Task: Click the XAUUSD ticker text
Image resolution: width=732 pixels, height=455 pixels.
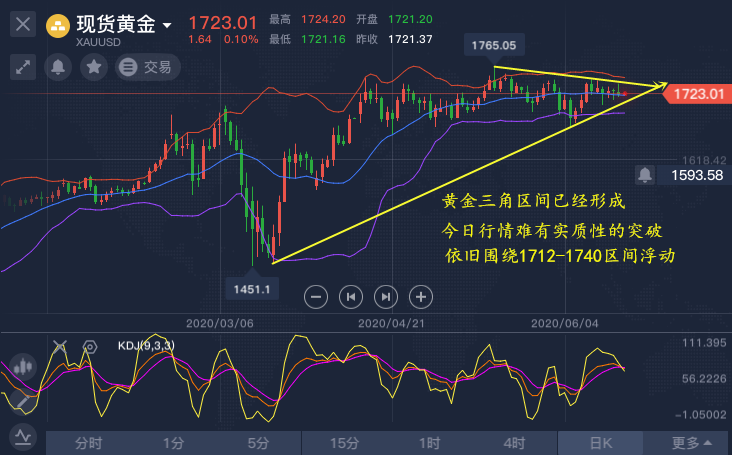Action: click(98, 42)
